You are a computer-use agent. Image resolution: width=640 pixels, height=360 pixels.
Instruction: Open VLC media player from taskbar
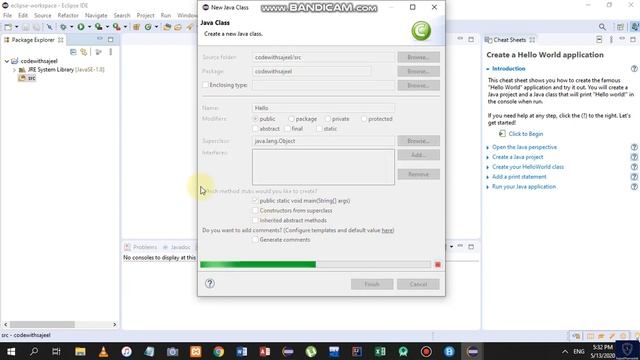103,351
